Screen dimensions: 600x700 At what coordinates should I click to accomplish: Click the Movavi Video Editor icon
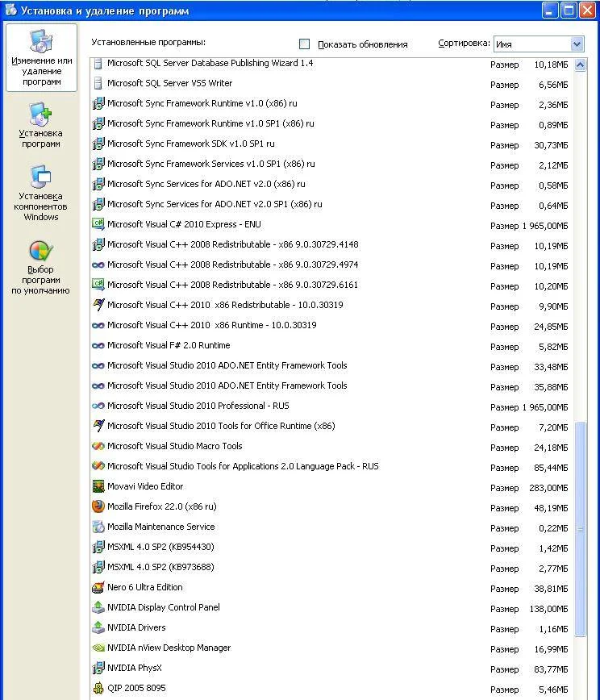[x=98, y=486]
